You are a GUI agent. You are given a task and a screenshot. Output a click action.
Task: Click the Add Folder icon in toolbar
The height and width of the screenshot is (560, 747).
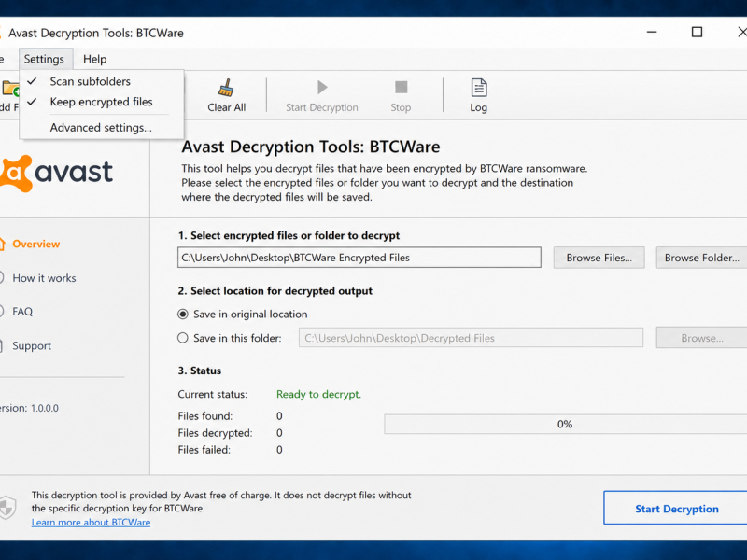click(10, 89)
